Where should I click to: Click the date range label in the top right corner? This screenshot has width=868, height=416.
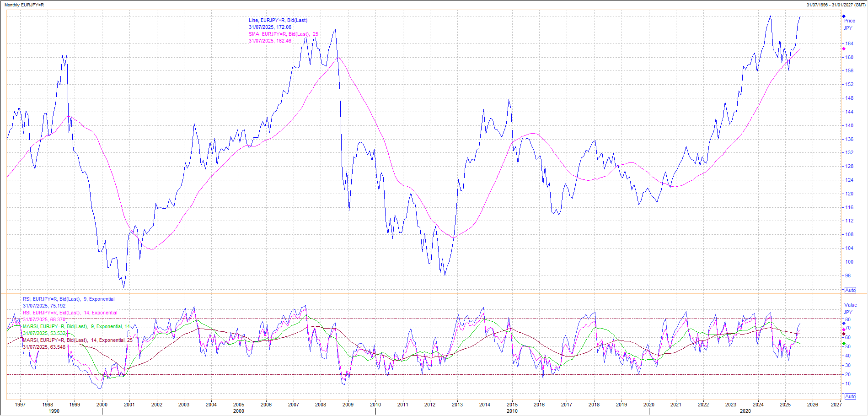(836, 5)
